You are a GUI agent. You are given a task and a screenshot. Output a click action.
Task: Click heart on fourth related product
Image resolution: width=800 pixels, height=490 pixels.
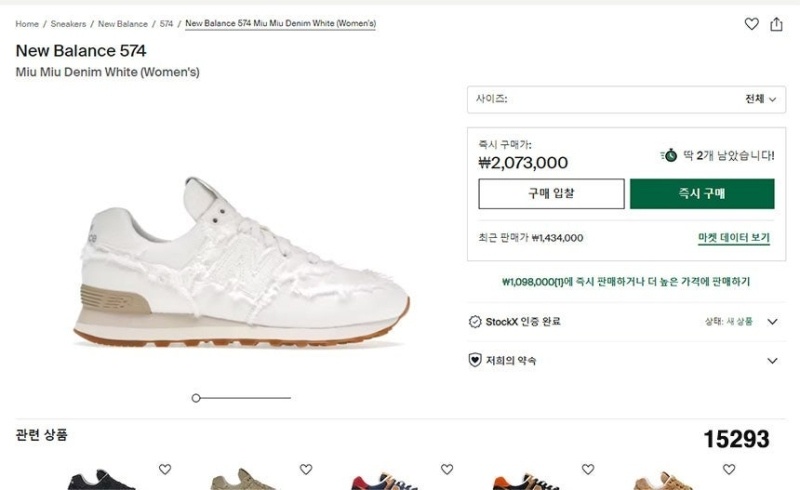588,469
